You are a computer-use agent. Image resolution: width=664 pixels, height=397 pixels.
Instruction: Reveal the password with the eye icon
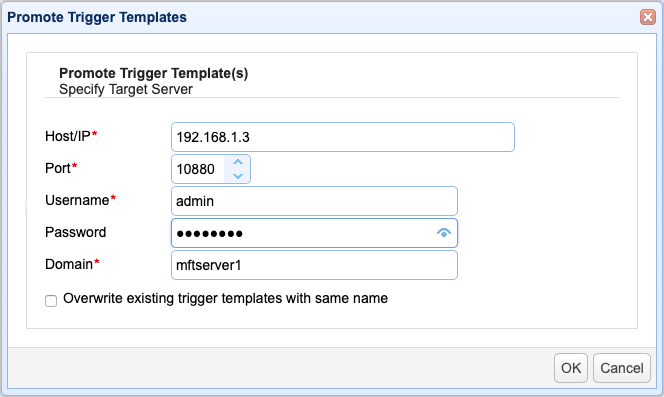tap(444, 233)
